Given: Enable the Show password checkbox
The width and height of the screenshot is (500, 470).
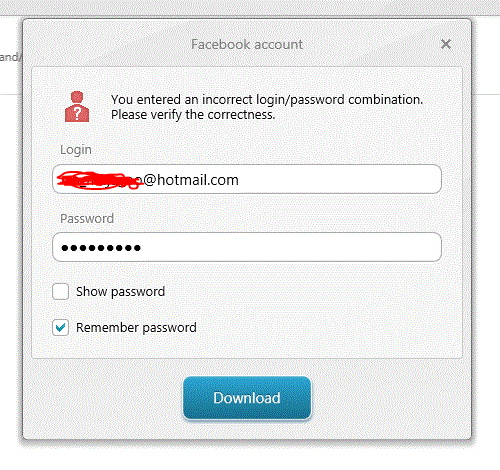Looking at the screenshot, I should coord(61,292).
